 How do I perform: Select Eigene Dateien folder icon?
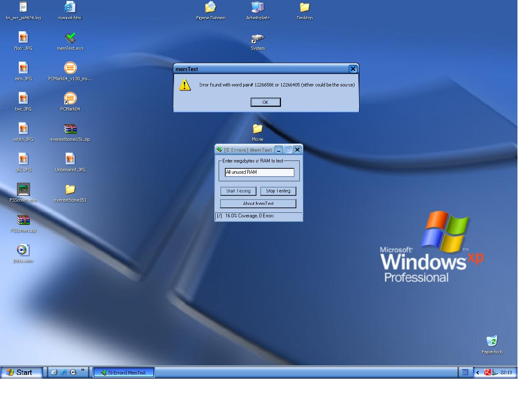point(211,11)
